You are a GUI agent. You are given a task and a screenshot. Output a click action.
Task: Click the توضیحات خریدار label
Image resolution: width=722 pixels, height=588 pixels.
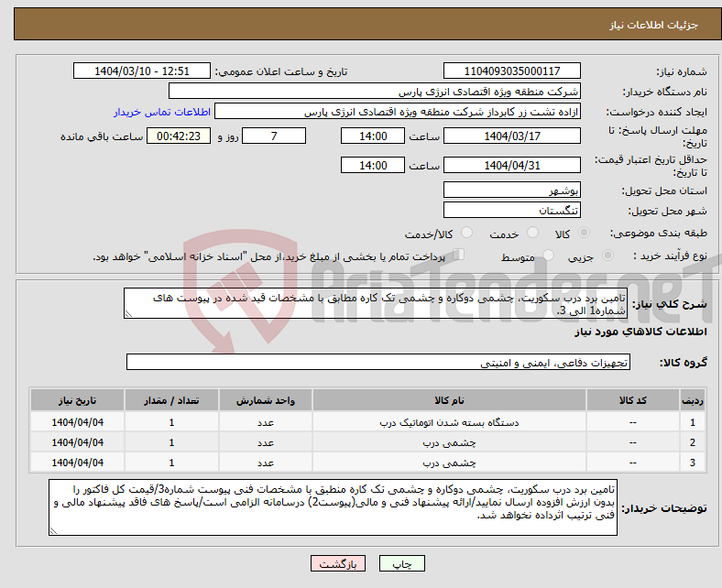coord(664,508)
